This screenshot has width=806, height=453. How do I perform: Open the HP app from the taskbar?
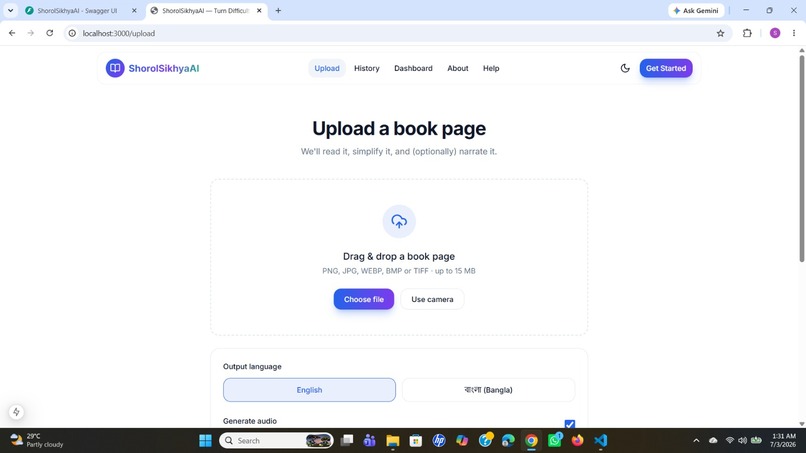tap(439, 441)
